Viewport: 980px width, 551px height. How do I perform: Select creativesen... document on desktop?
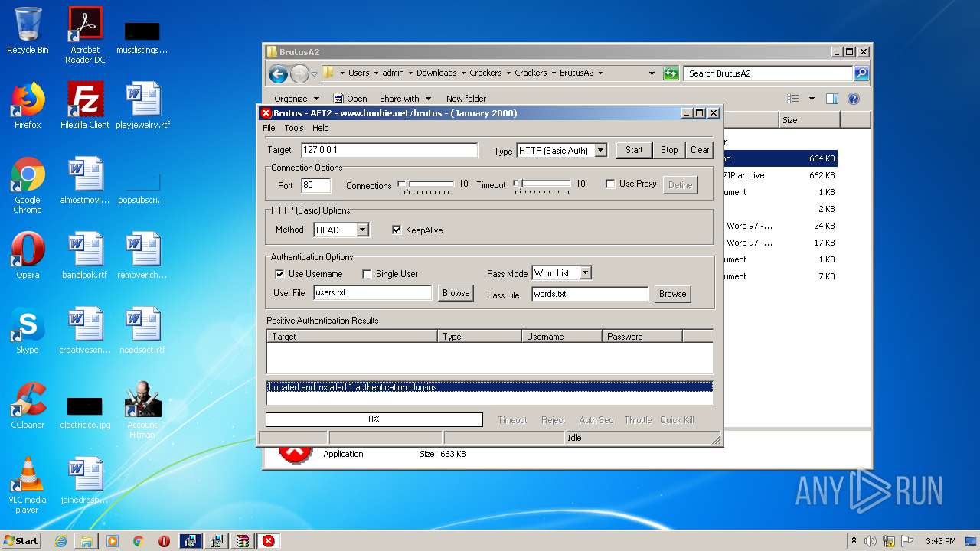[85, 331]
